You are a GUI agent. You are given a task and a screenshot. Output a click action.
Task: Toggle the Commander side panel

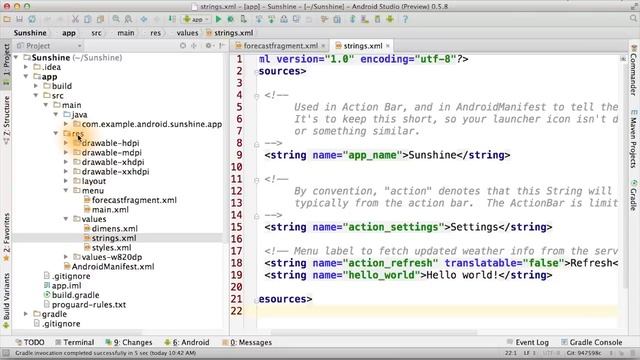pos(633,69)
